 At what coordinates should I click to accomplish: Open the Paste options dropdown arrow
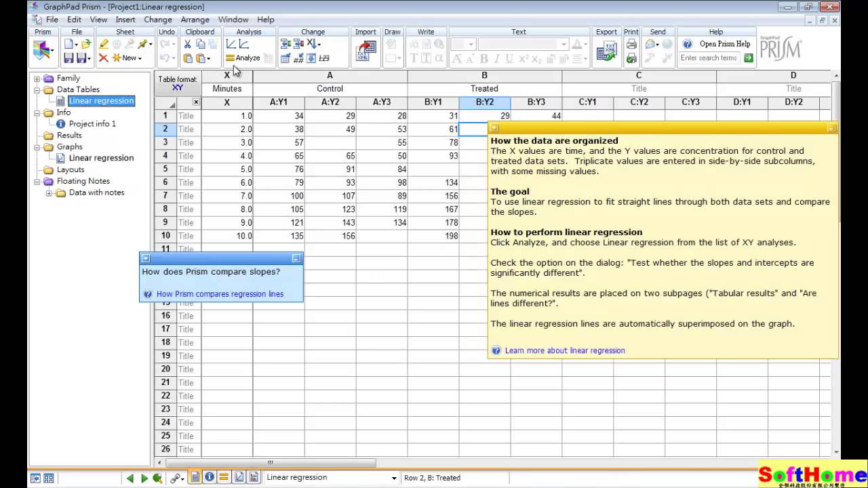click(208, 60)
